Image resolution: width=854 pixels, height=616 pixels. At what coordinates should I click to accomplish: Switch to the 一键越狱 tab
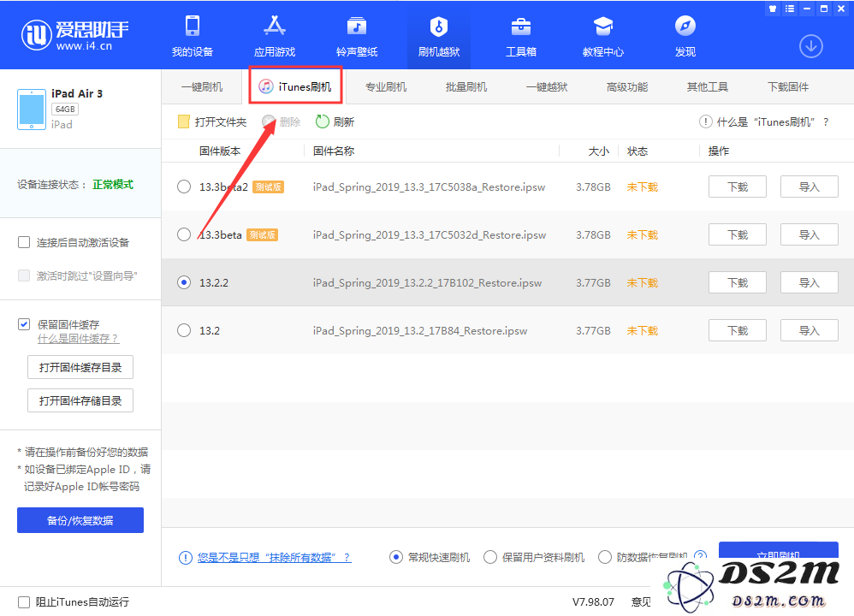coord(547,86)
